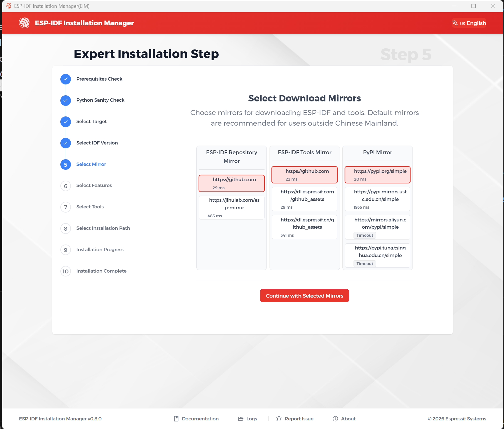Click the EIM app icon in the title bar
The height and width of the screenshot is (429, 504).
(x=9, y=6)
